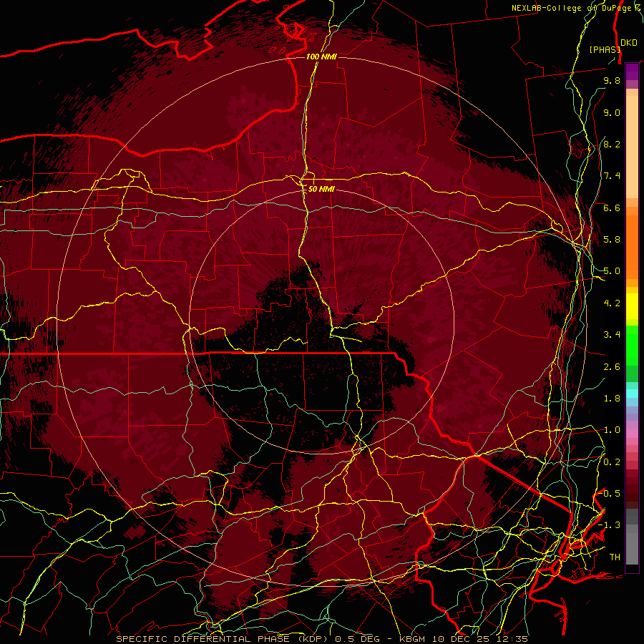Image resolution: width=644 pixels, height=644 pixels.
Task: Click the 5.0 scale value
Action: pos(612,271)
